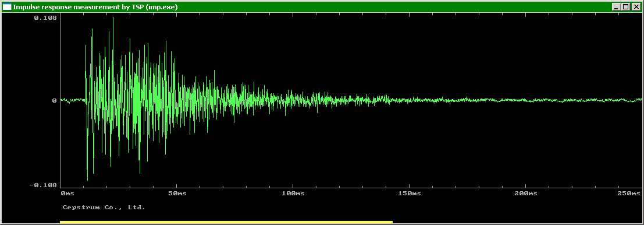
Task: Click the yellow progress bar at bottom
Action: click(x=226, y=222)
